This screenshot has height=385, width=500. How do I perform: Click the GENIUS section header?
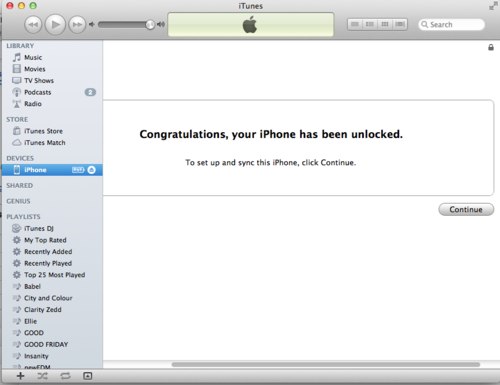click(18, 201)
